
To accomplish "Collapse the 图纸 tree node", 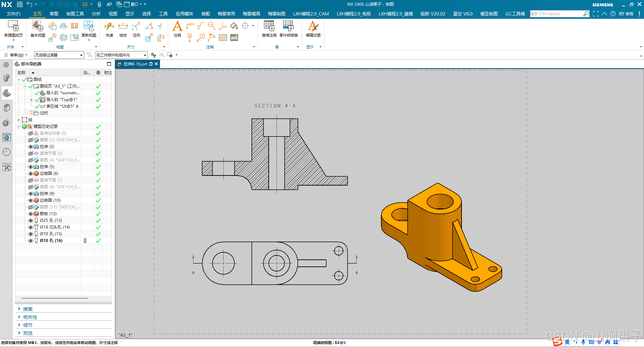I will (x=19, y=80).
